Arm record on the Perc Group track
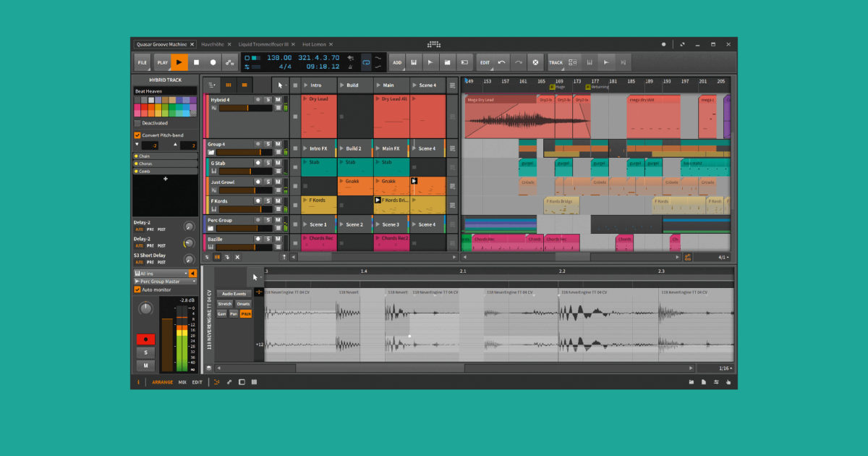868x456 pixels. pos(258,219)
